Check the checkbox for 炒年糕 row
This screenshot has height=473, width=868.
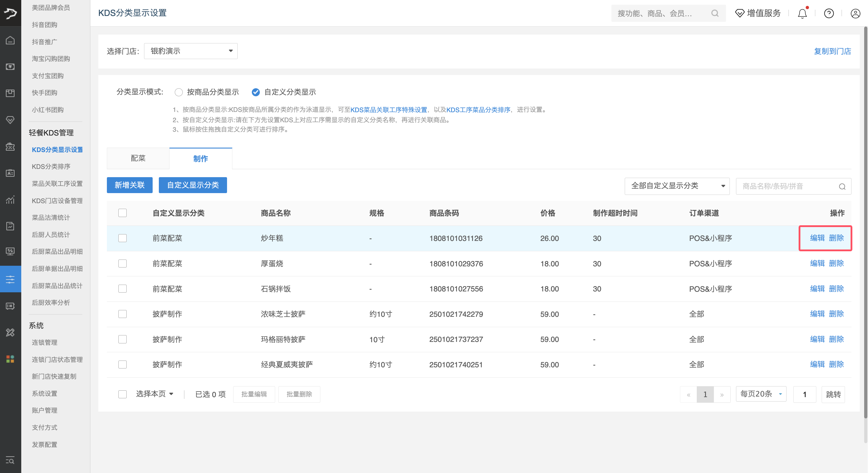point(123,238)
